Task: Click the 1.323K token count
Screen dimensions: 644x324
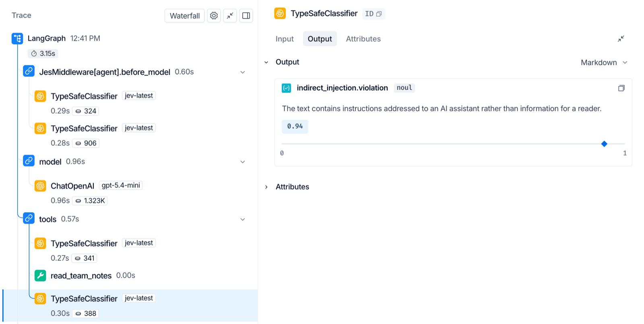Action: coord(90,201)
